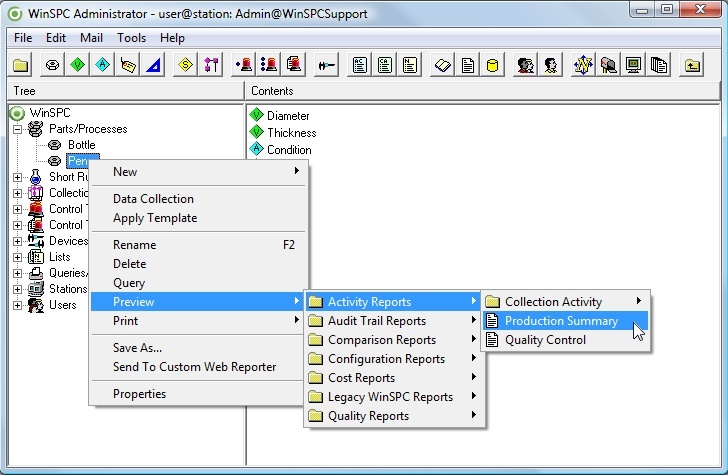Click the computer monitor station toolbar icon
Screen dimensions: 728x475
click(x=633, y=65)
